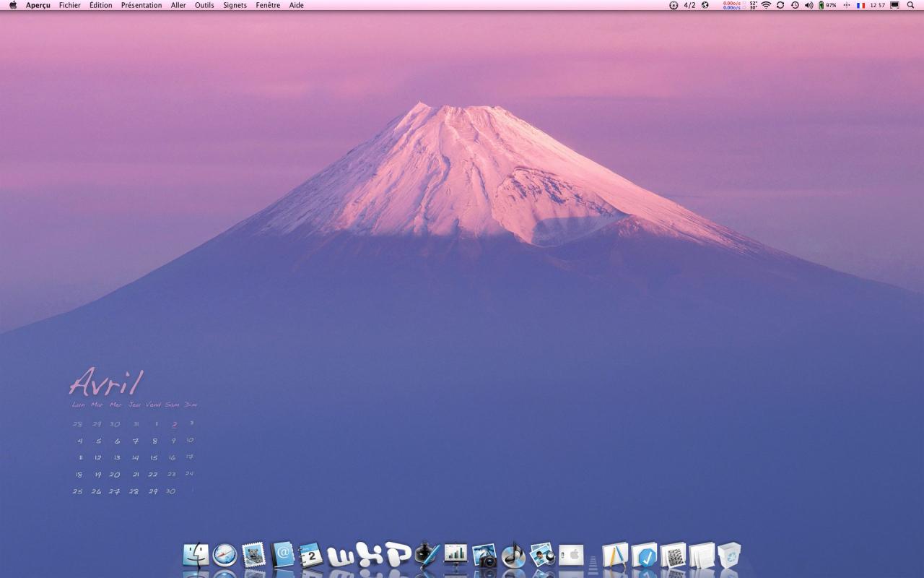
Task: Open the volume speaker menu
Action: point(808,5)
